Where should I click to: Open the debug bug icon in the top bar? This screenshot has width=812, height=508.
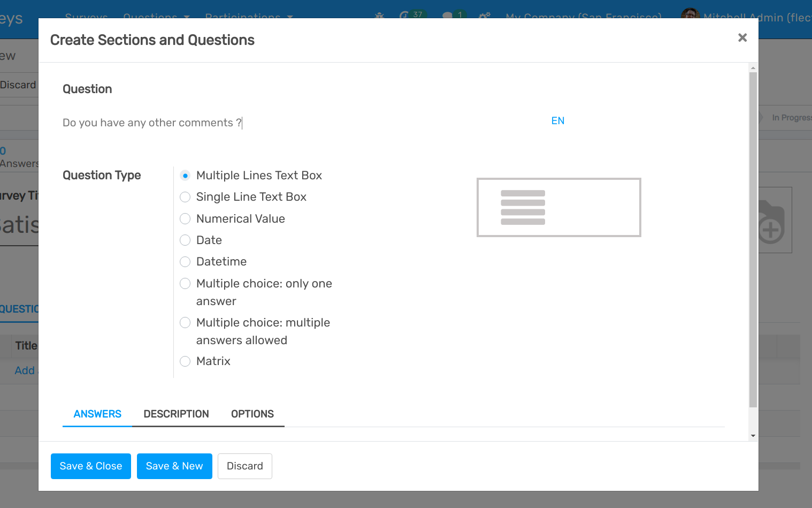[x=379, y=17]
